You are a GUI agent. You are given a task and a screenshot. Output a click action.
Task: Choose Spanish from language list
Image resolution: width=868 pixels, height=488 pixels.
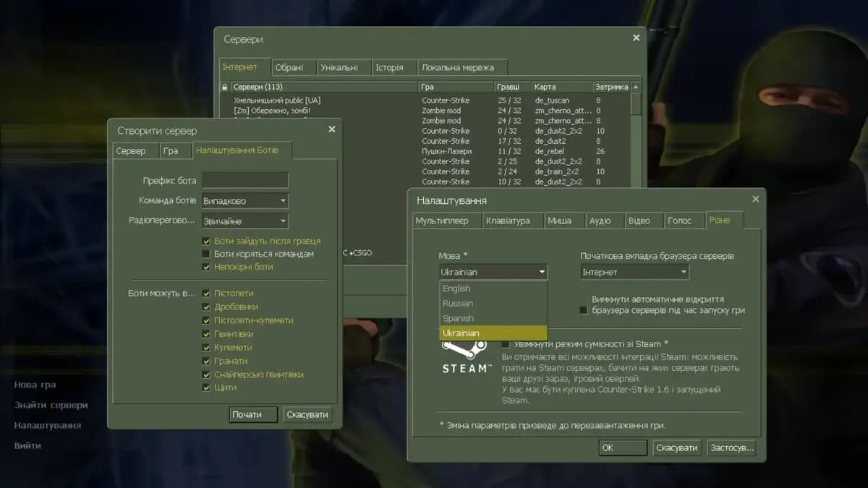click(493, 318)
